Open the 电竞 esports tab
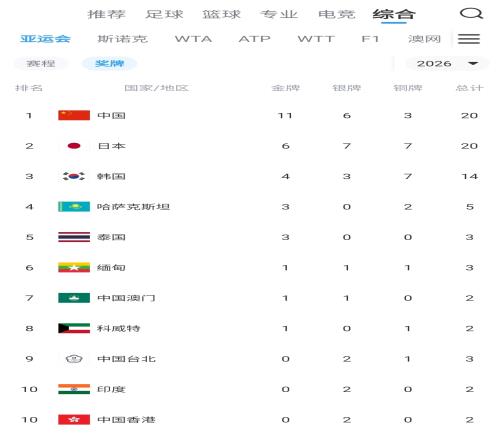Viewport: 500px width, 440px height. [x=337, y=14]
